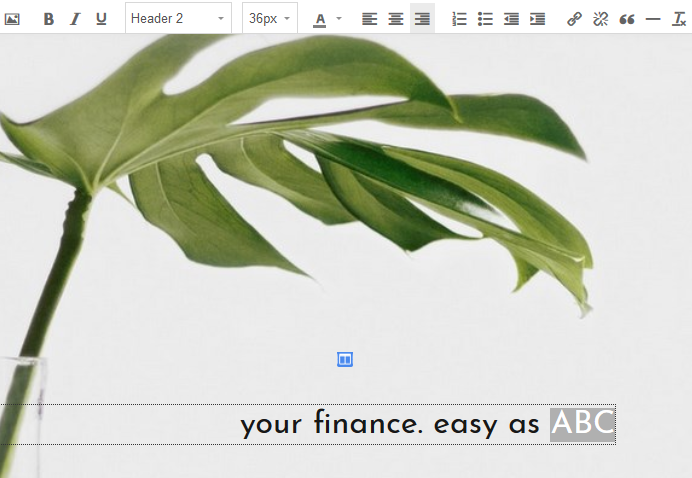Clear text formatting
Image resolution: width=692 pixels, height=478 pixels.
click(x=679, y=19)
